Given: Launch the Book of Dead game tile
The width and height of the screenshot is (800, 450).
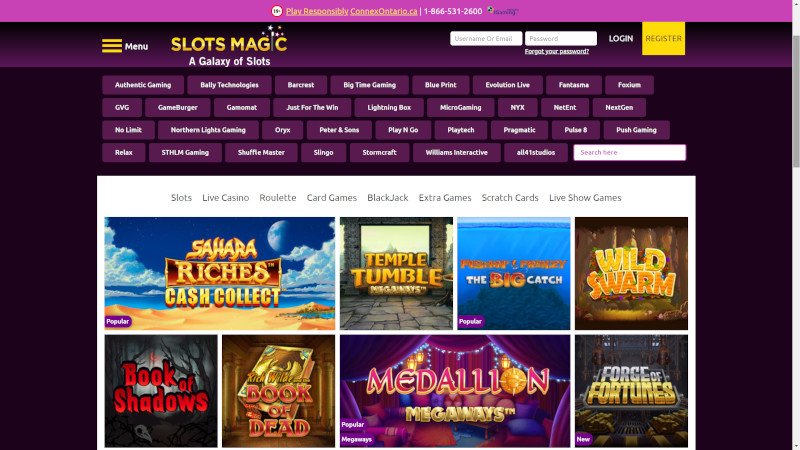Looking at the screenshot, I should [x=279, y=391].
